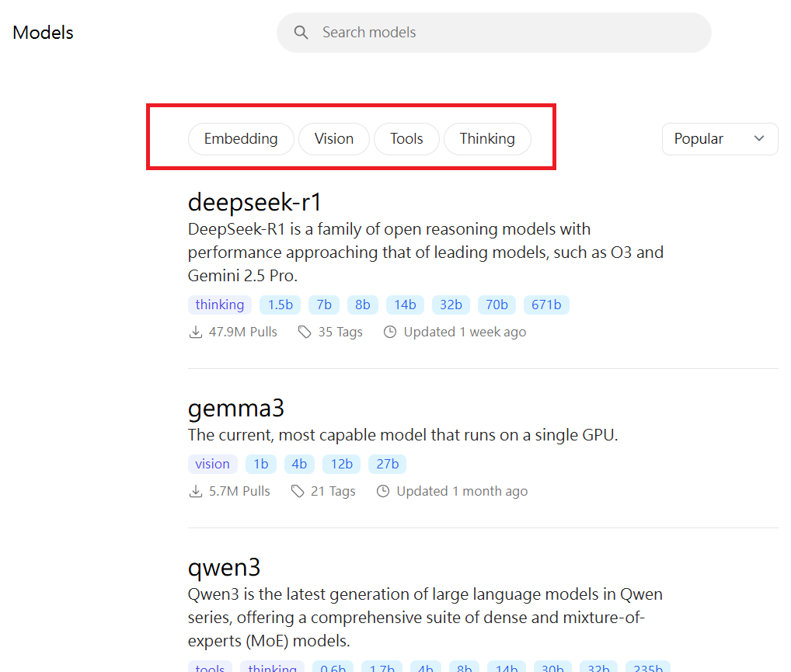Click the download icon beside 5.7M Pulls
Screen dimensions: 791x672
tap(195, 492)
